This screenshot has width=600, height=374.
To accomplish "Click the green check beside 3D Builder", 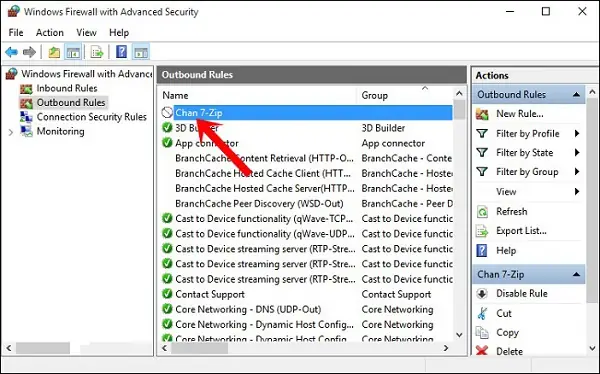I will click(167, 127).
